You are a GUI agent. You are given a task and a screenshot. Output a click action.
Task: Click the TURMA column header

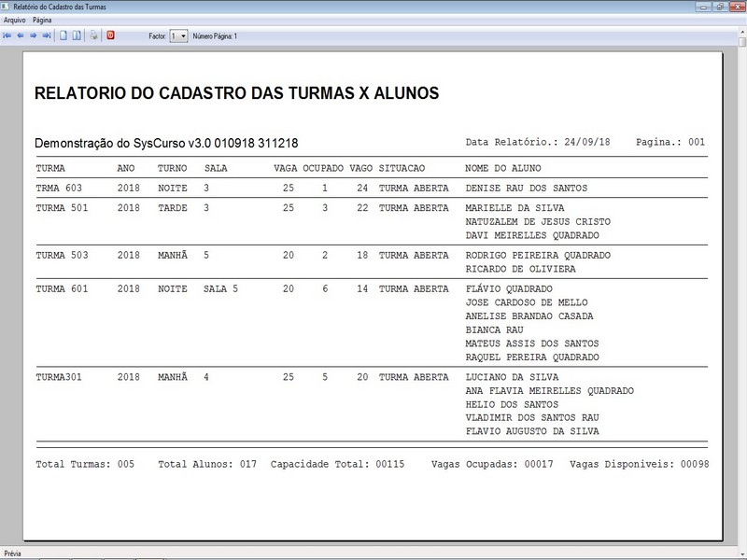point(50,168)
